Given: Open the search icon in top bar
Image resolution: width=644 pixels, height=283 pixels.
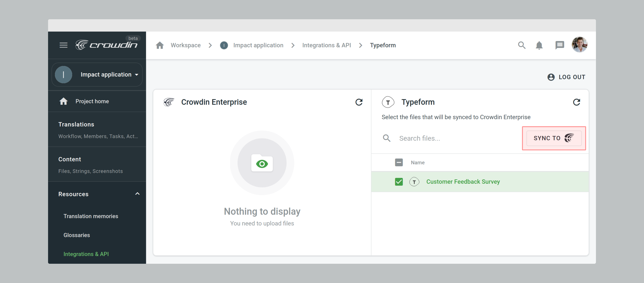Looking at the screenshot, I should click(522, 45).
